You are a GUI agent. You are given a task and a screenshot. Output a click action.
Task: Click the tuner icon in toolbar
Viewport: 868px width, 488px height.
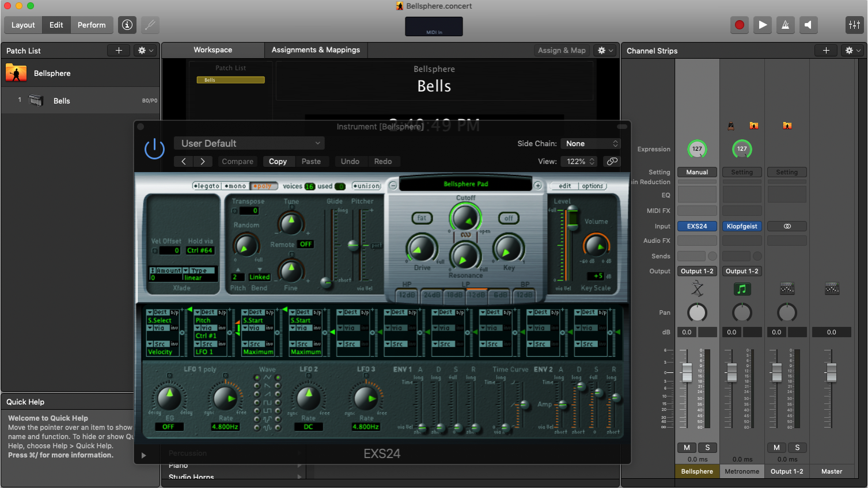coord(150,25)
